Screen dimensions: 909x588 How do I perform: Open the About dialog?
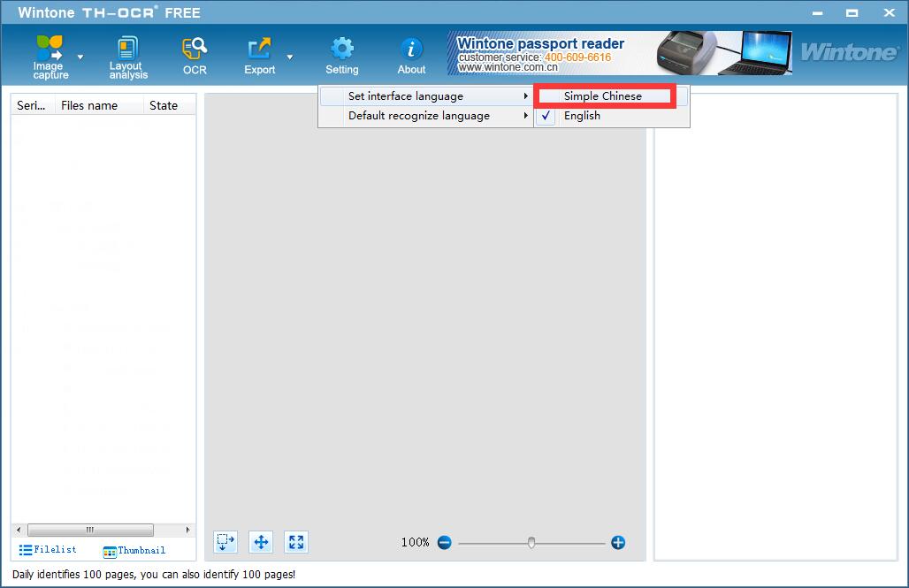click(x=411, y=49)
